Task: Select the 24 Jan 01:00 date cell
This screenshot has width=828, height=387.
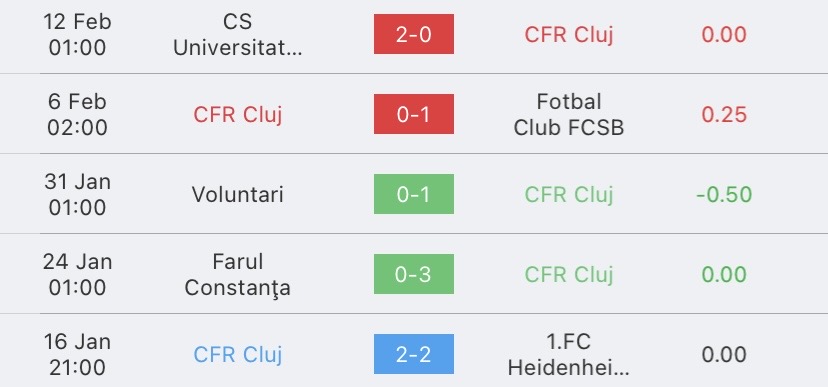Action: [77, 275]
